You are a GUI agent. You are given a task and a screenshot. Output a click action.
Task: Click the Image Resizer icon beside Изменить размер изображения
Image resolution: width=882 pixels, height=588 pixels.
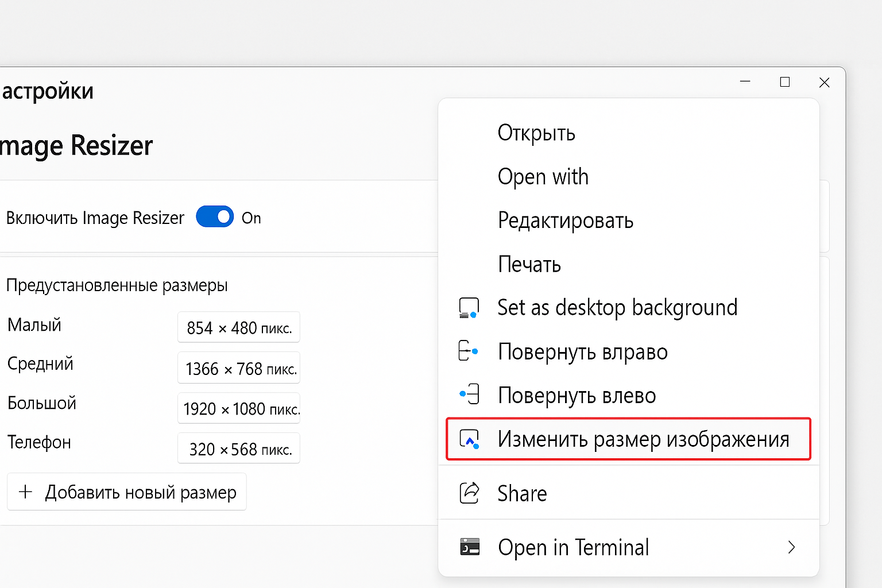469,439
